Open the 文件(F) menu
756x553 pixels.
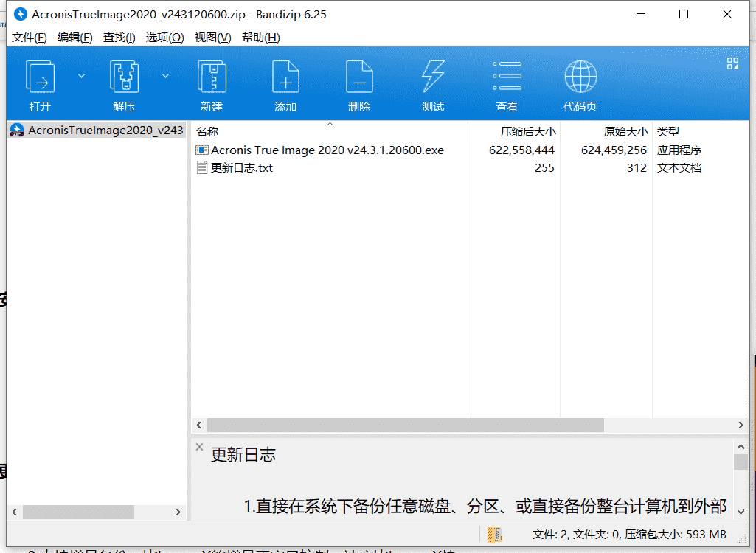(30, 38)
